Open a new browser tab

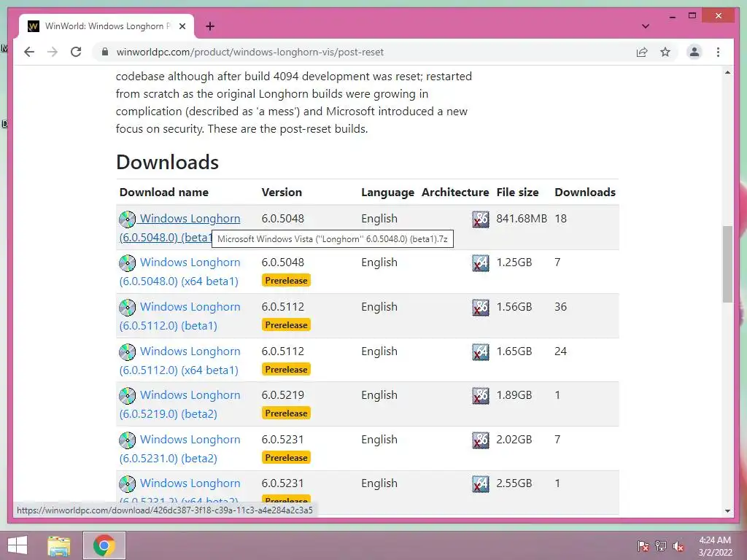(209, 26)
